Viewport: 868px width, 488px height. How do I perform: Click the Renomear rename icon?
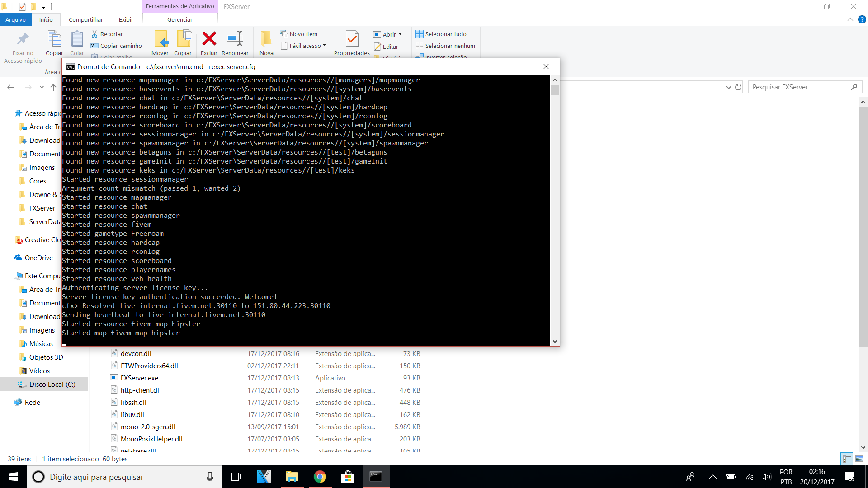(x=235, y=39)
